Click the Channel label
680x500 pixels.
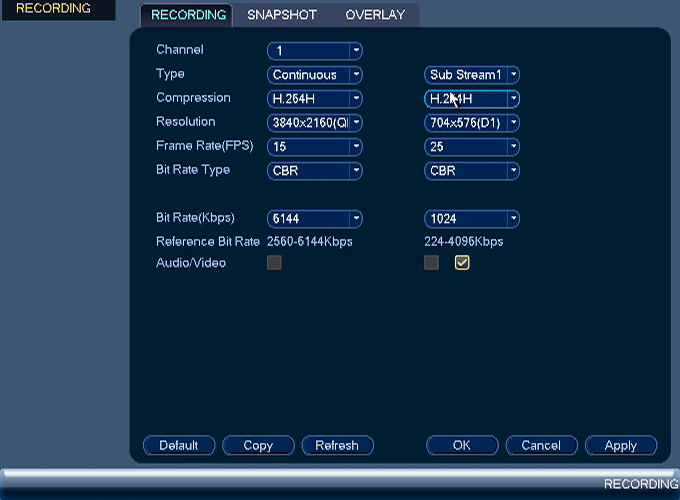[180, 50]
